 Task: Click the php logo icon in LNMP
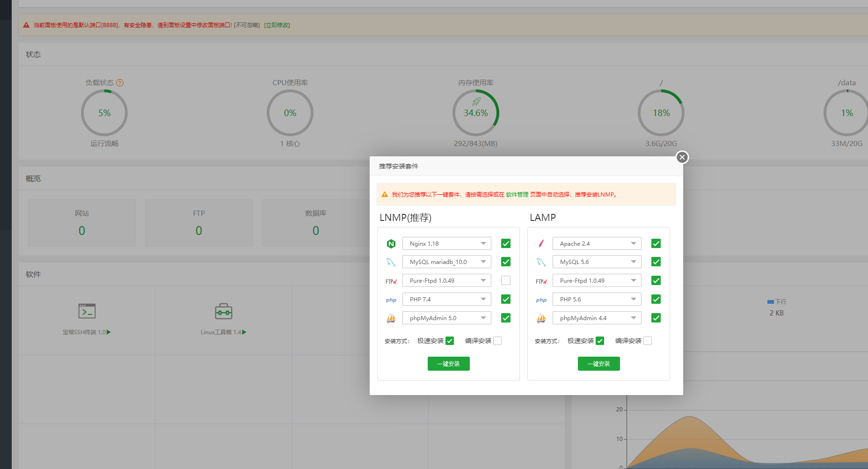click(391, 300)
